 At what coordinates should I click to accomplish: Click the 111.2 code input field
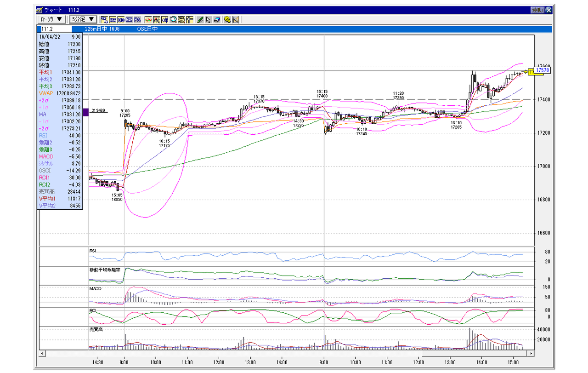(x=53, y=29)
